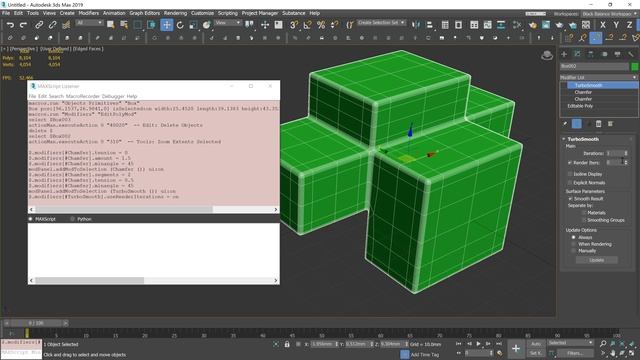The width and height of the screenshot is (640, 360).
Task: Toggle the Percent Snap icon
Action: tap(321, 25)
